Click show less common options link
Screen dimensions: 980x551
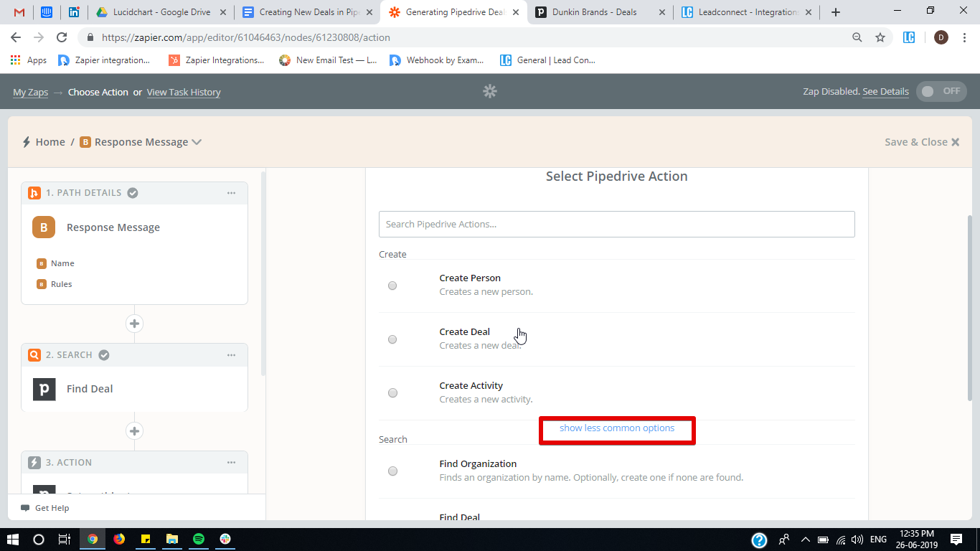tap(617, 428)
